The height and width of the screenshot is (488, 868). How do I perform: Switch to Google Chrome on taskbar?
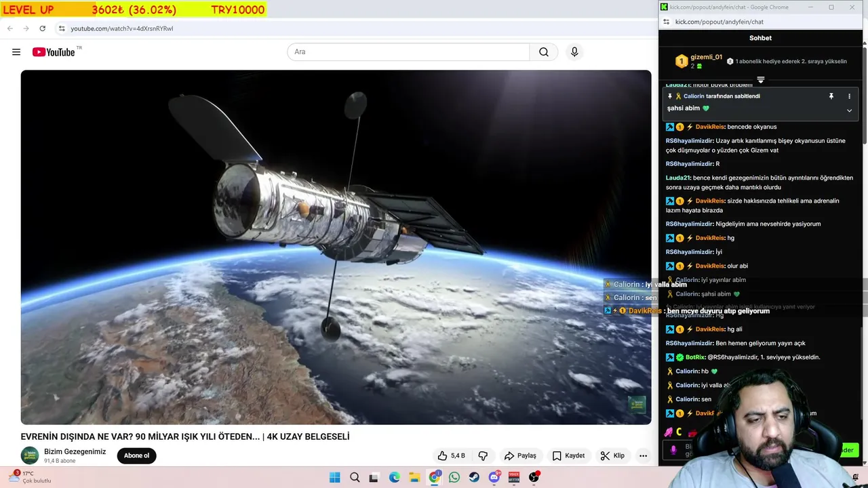coord(435,477)
